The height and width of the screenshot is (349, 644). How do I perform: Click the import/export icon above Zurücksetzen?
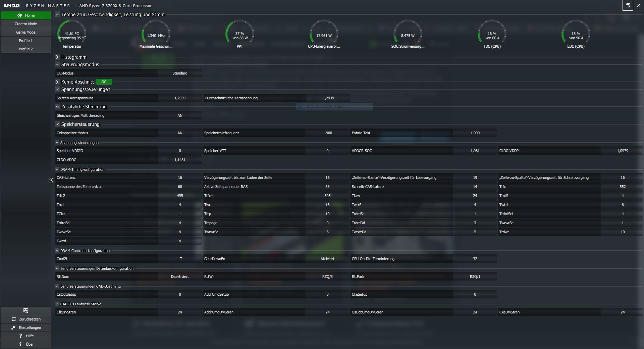[26, 311]
